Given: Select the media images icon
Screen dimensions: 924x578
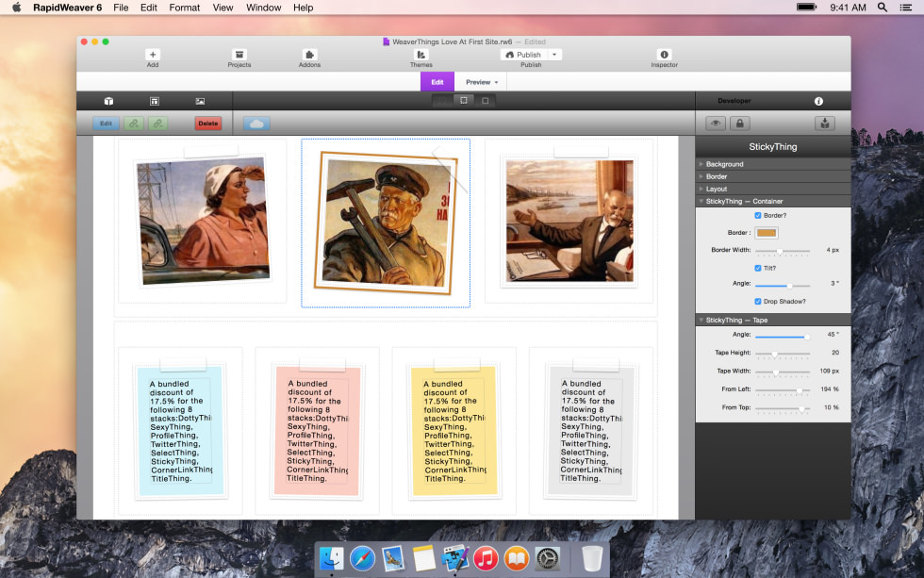Looking at the screenshot, I should [200, 101].
